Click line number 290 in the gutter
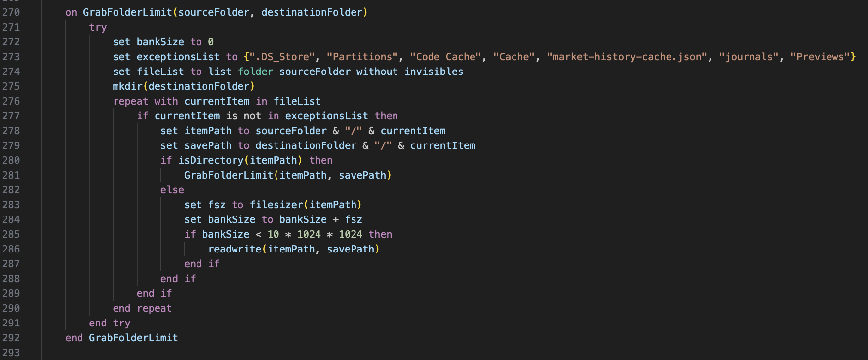 11,308
